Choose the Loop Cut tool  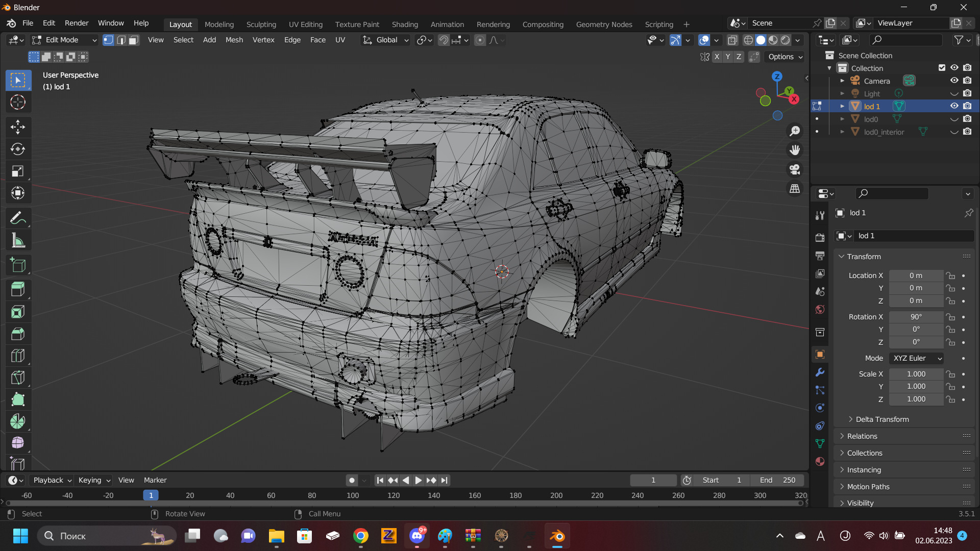(18, 356)
